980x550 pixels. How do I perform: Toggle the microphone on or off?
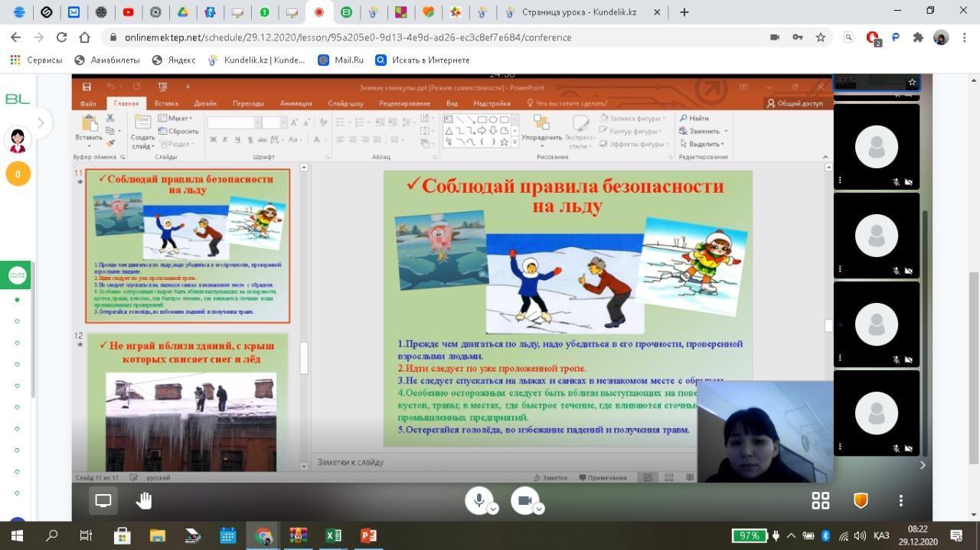tap(479, 500)
